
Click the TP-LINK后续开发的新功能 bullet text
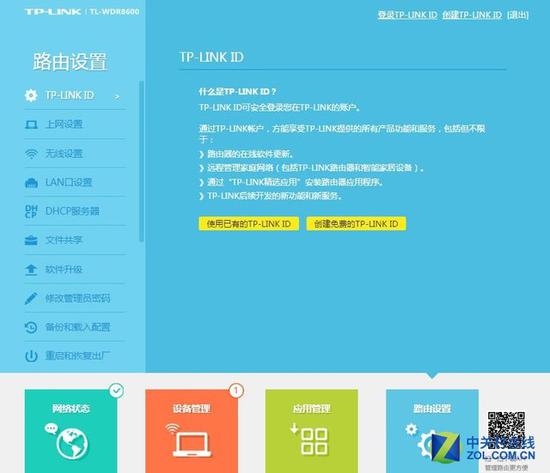(274, 196)
